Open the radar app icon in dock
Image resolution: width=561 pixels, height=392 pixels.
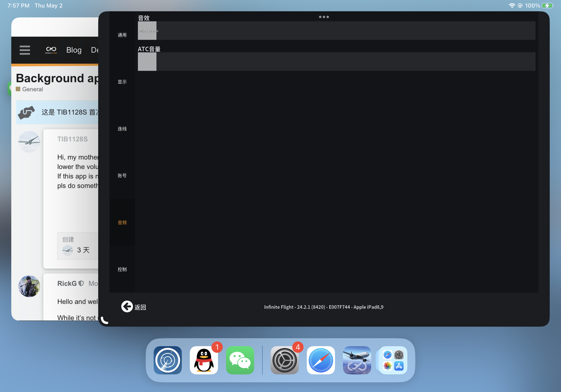point(168,360)
